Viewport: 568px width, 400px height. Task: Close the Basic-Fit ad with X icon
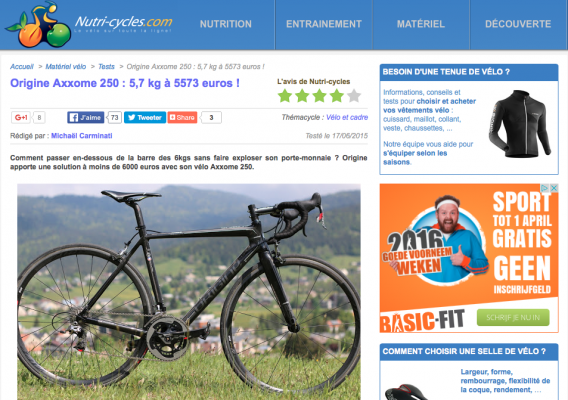click(x=554, y=188)
